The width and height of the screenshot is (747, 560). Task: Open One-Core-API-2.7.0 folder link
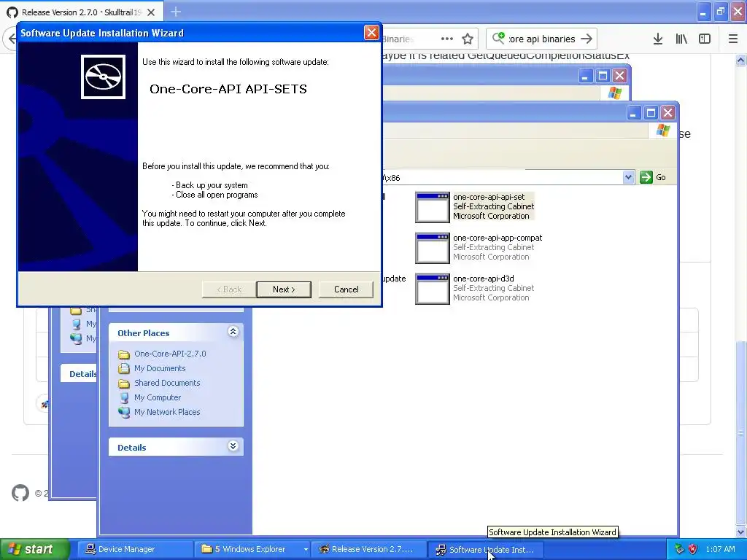click(170, 354)
